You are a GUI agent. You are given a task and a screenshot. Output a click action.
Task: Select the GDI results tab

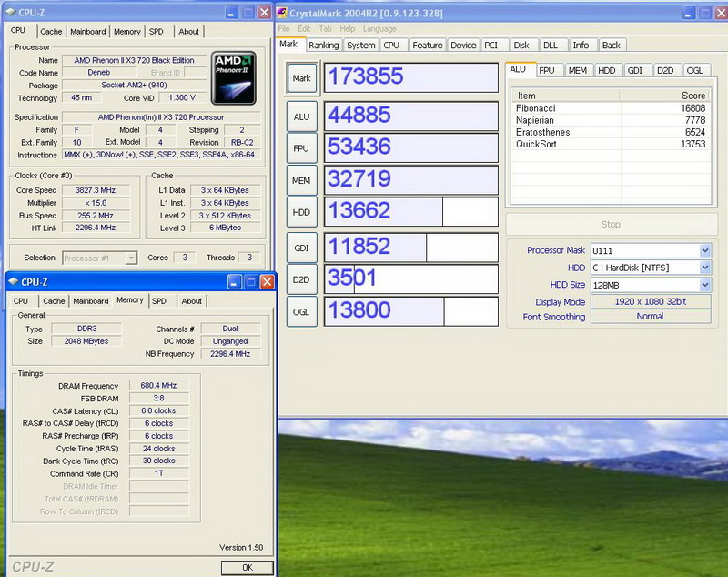pos(635,70)
